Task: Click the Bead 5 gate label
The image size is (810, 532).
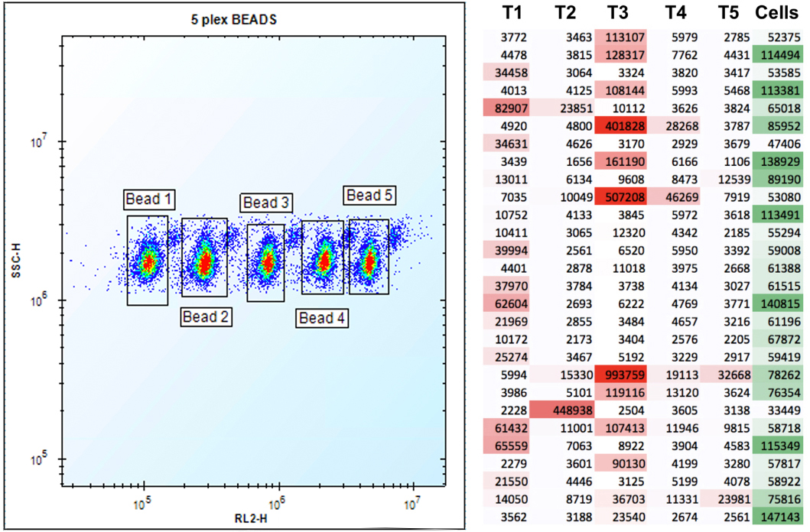Action: (x=369, y=196)
